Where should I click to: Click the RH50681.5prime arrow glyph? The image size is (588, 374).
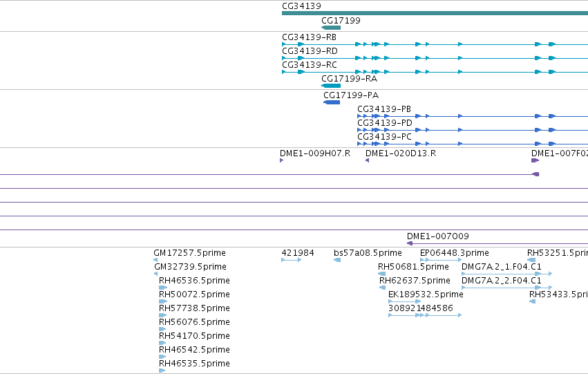tap(381, 274)
